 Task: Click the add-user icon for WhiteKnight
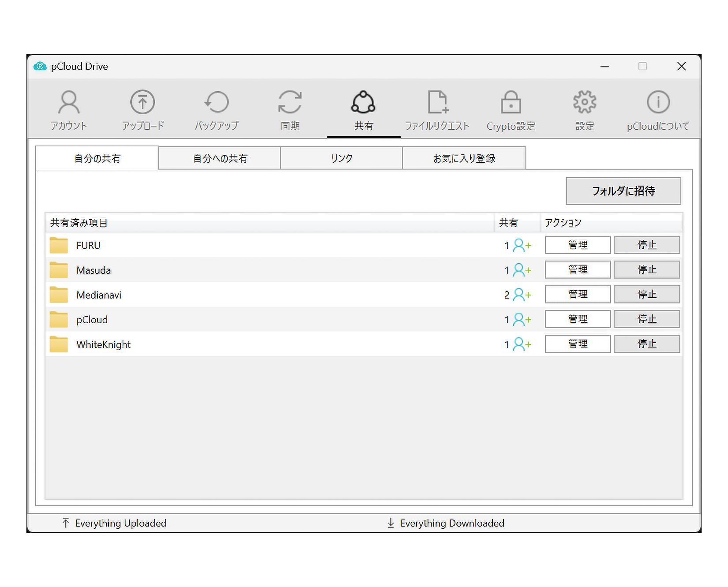pos(522,344)
